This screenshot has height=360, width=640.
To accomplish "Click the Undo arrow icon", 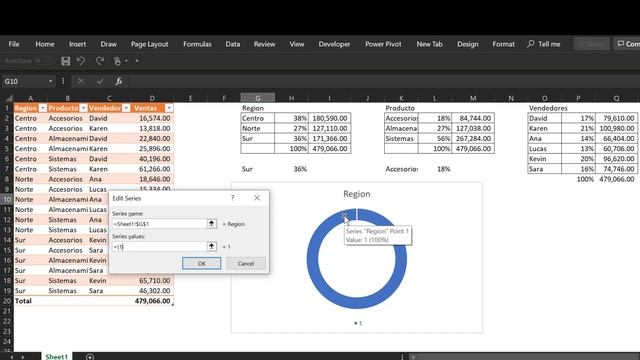I will pyautogui.click(x=80, y=61).
